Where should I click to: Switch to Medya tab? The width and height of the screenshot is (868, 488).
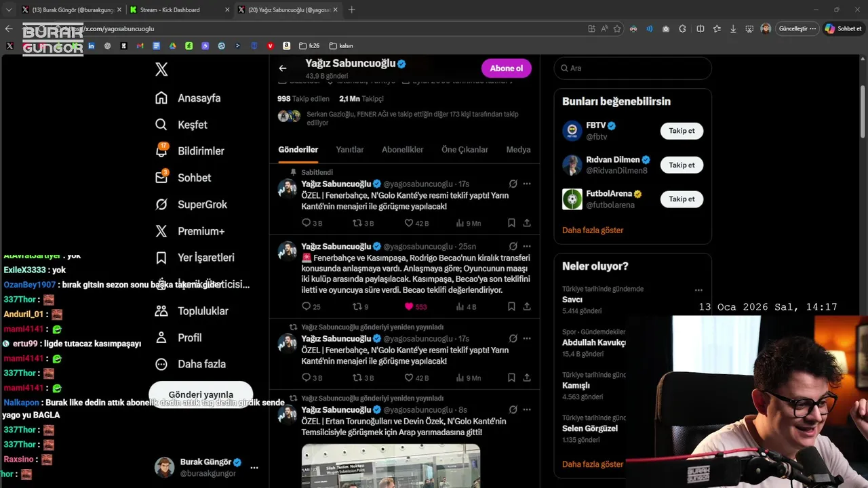[519, 149]
